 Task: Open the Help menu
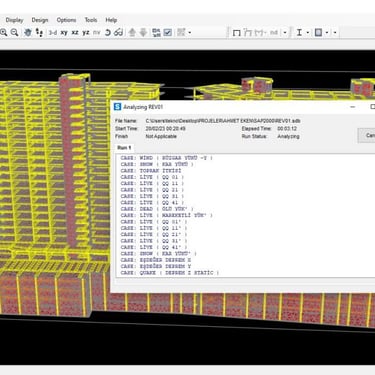(111, 20)
